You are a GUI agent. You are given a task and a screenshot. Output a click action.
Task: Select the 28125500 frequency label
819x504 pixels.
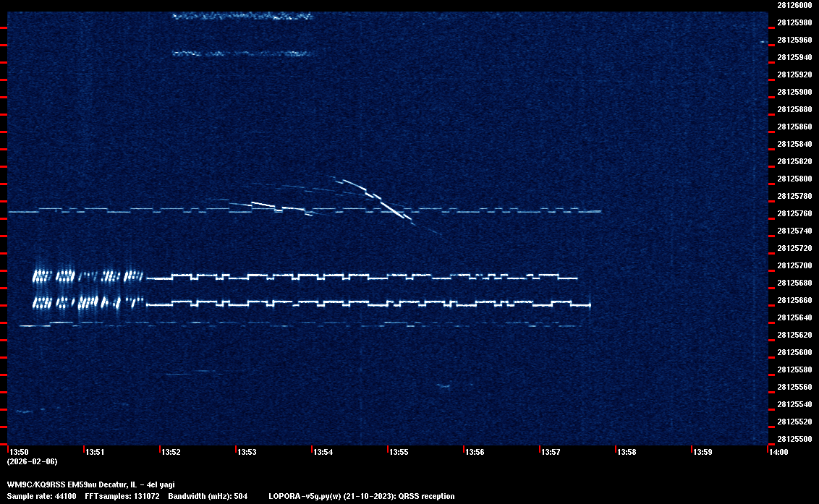[x=794, y=439]
